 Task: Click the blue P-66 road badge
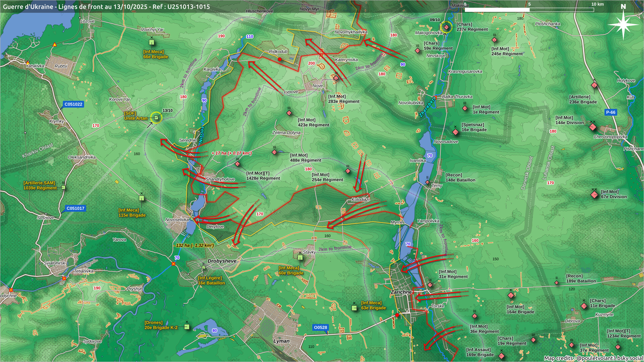(610, 112)
